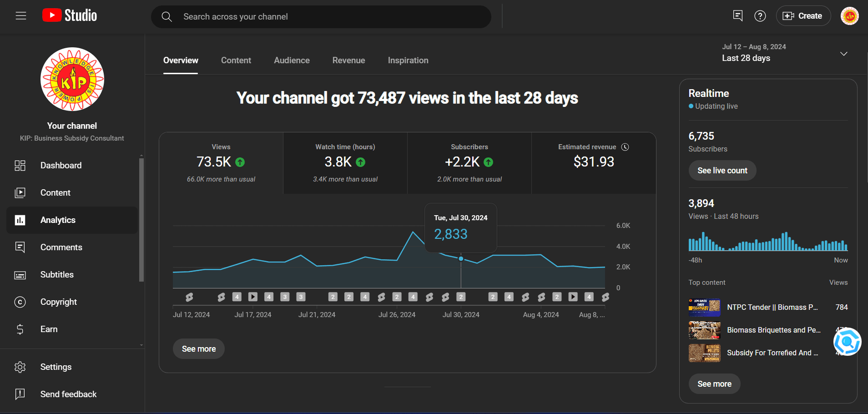The image size is (868, 414).
Task: Select Analytics in the sidebar
Action: click(72, 220)
